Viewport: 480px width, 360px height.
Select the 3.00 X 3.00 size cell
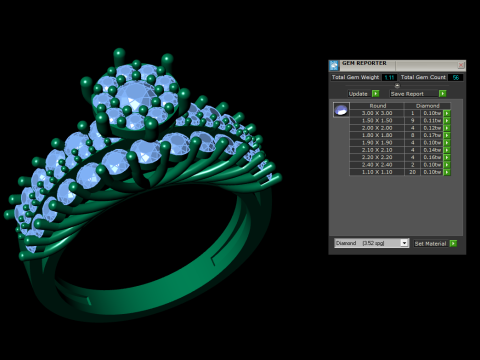377,113
